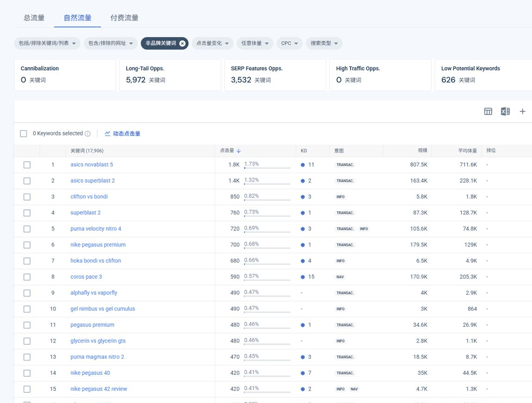532x403 pixels.
Task: Click KD dot for asics novablast 5
Action: tap(303, 165)
